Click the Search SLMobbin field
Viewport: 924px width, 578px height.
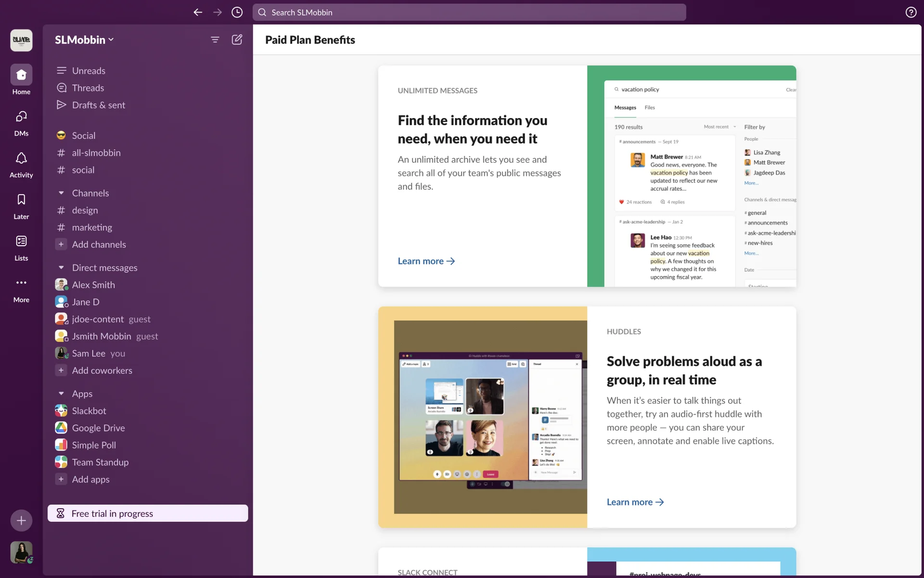coord(469,13)
